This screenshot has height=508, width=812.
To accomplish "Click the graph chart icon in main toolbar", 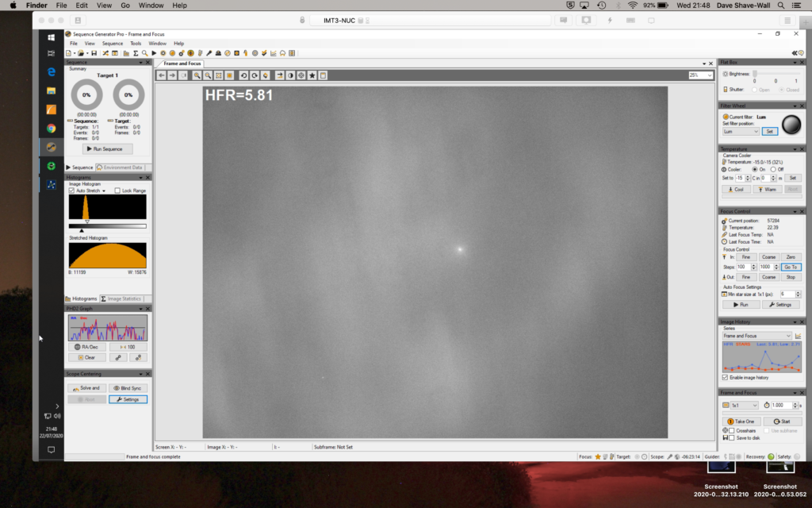I will (274, 53).
